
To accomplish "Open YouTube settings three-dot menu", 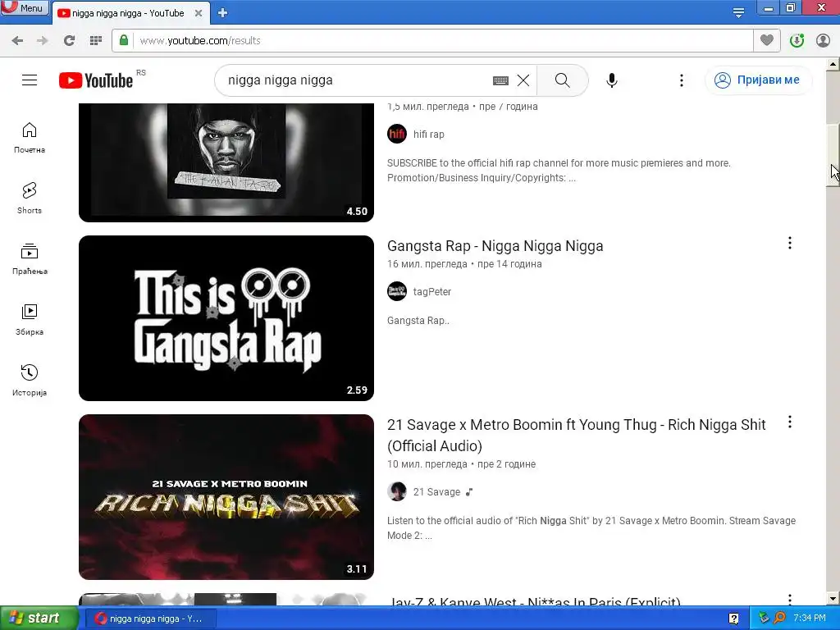I will [x=682, y=80].
